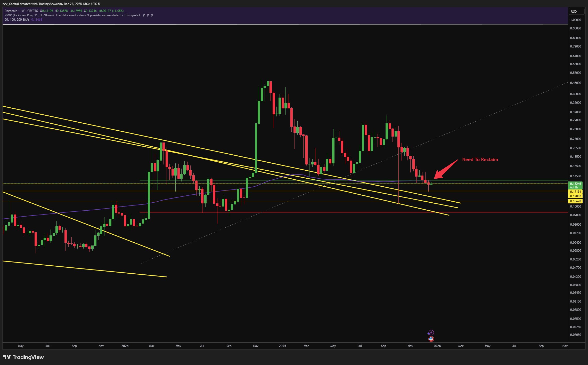
Task: Toggle the Dogecoin main series legend row
Action: click(x=12, y=11)
